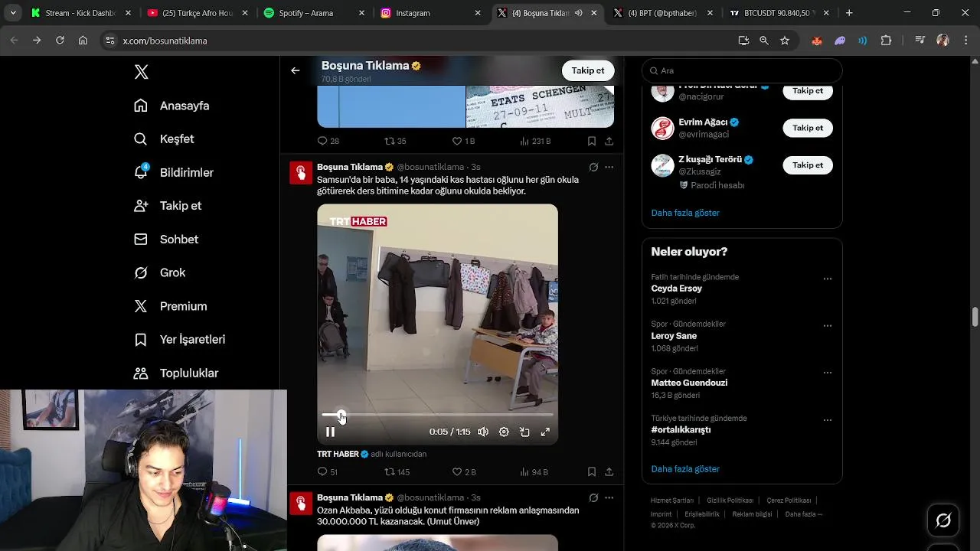Open Bildirimler notifications
This screenshot has width=980, height=551.
tap(174, 172)
